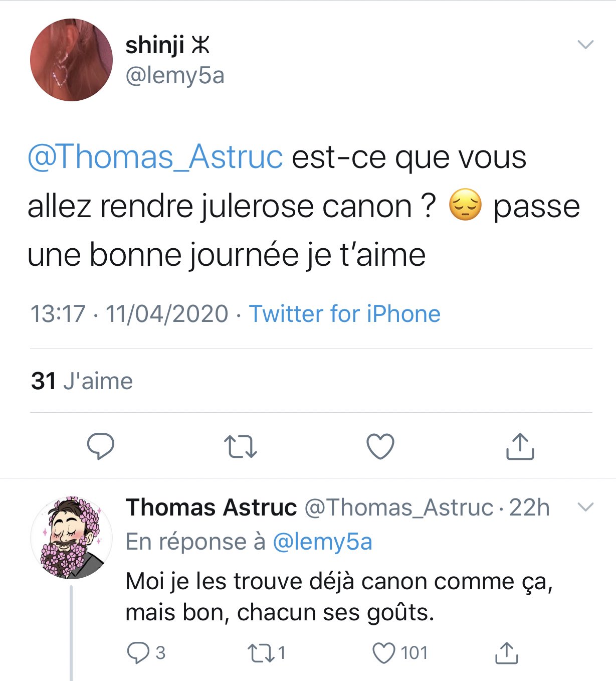Open shinji's profile picture
Screen dimensions: 616x681
(71, 60)
